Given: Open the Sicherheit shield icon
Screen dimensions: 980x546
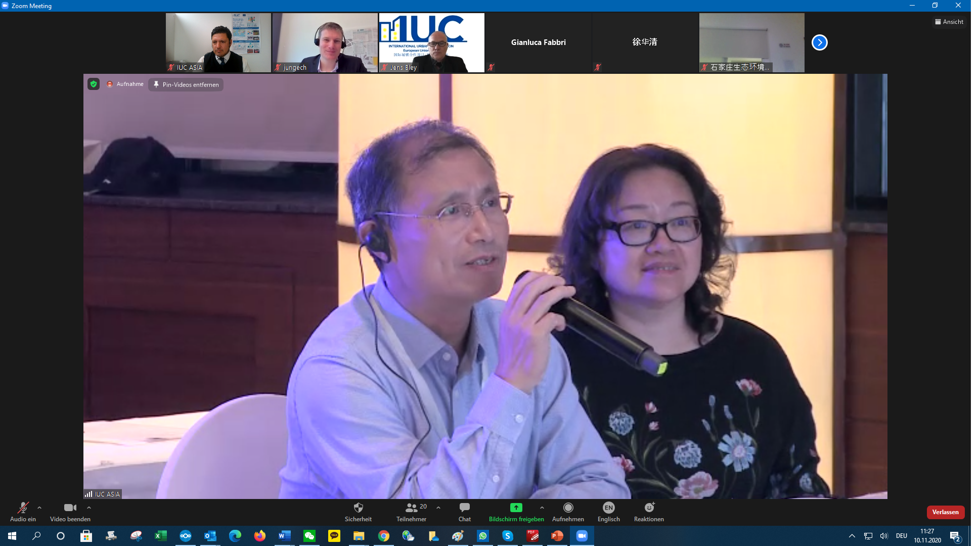Looking at the screenshot, I should tap(358, 508).
